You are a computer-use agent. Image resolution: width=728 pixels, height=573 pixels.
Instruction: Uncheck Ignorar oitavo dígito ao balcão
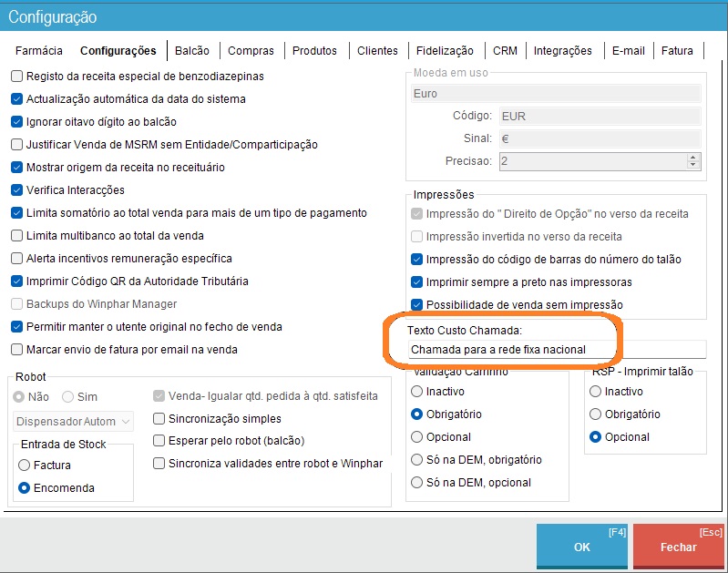[x=17, y=122]
